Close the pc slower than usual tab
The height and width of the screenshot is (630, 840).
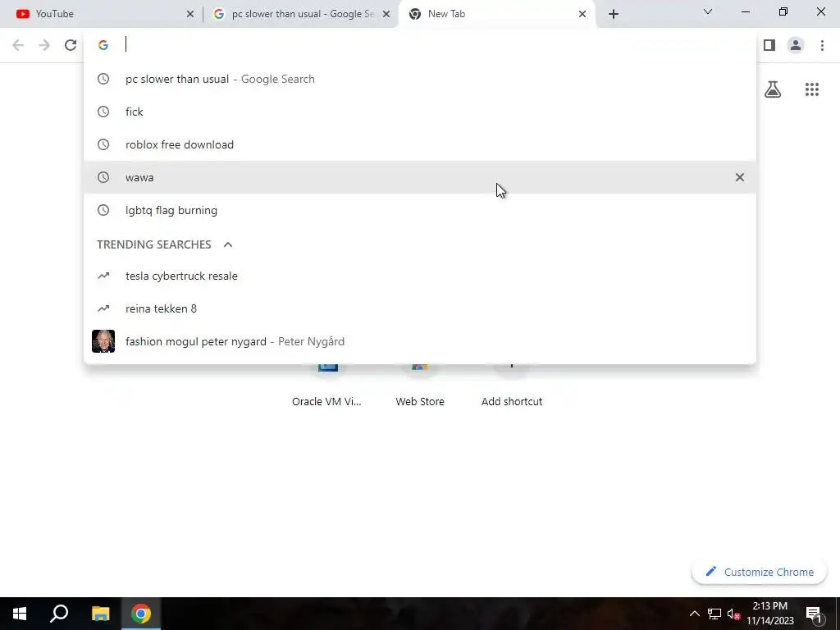pyautogui.click(x=386, y=14)
